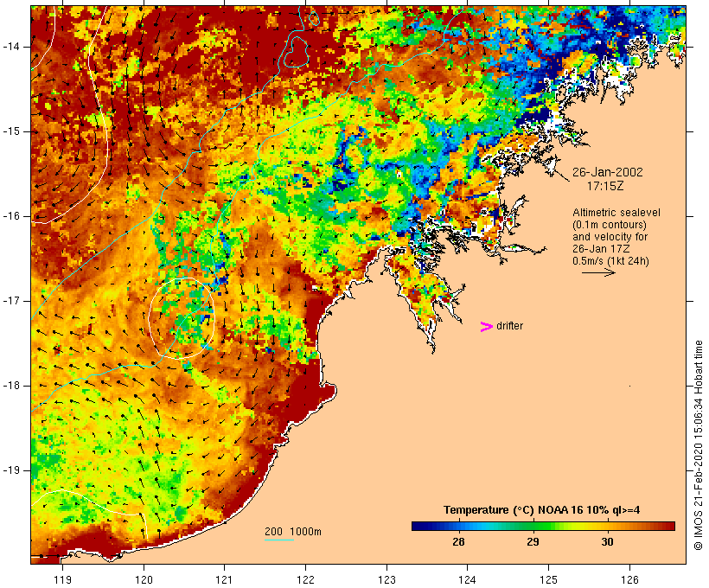
Task: Click the 'and velocity for' caption line
Action: (x=610, y=237)
